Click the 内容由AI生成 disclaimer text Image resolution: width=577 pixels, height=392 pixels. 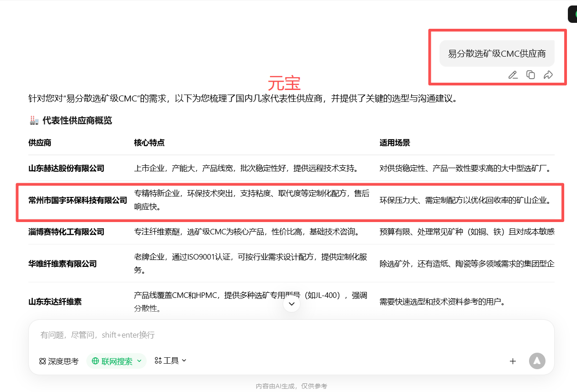[x=291, y=386]
